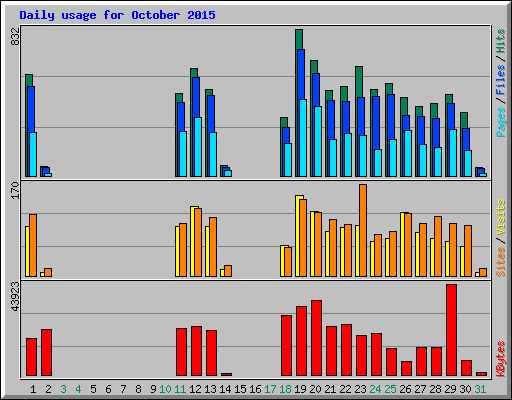Click the tallest green Hits bar for day 19
512x400 pixels.
299,39
